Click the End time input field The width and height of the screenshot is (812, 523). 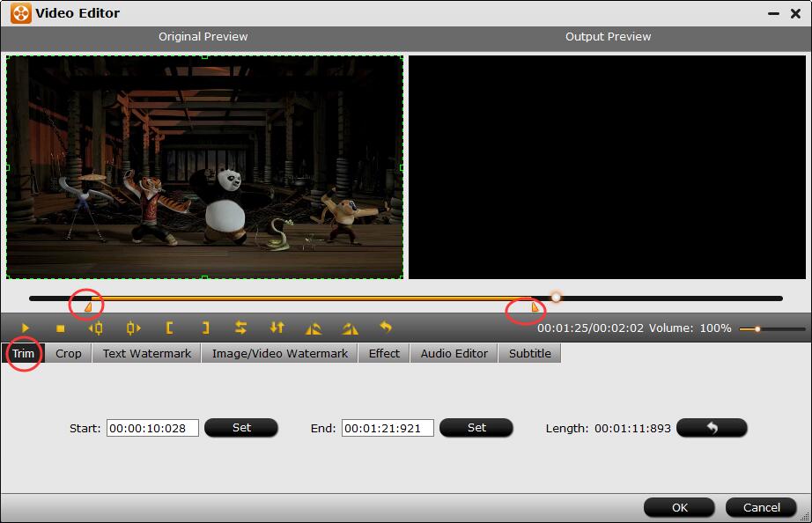pyautogui.click(x=388, y=428)
